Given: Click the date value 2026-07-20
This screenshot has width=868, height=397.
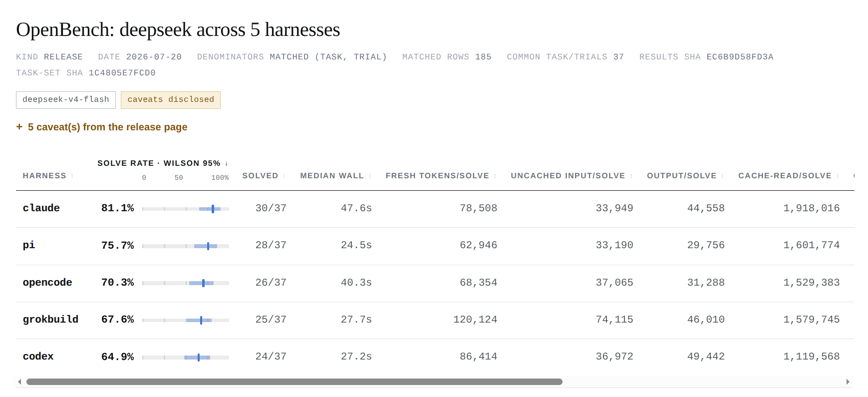Looking at the screenshot, I should (x=154, y=57).
